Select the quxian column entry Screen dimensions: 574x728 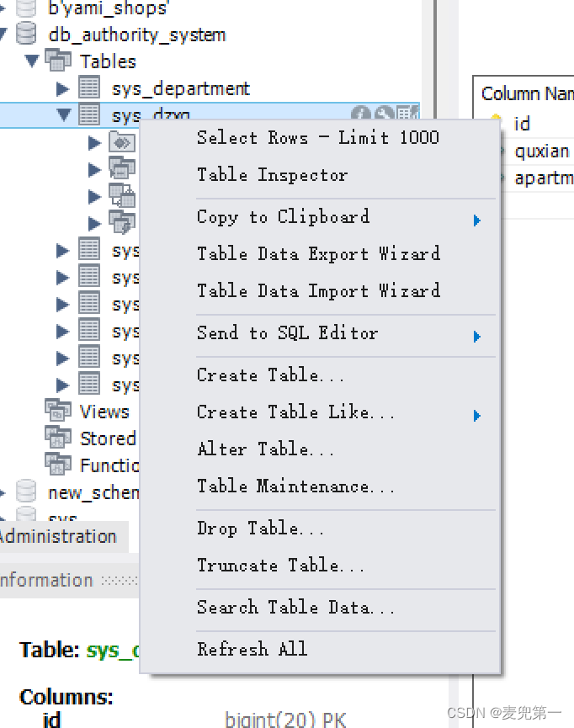click(x=543, y=151)
